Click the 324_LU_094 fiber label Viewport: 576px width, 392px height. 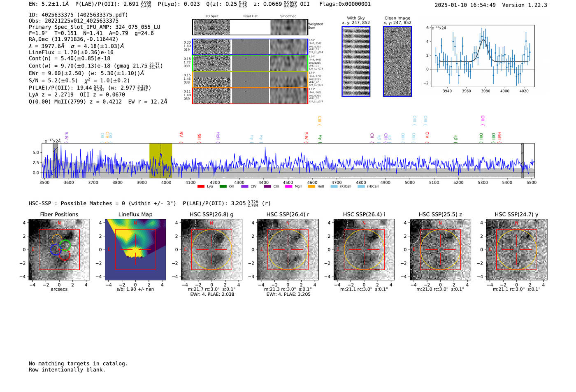316,52
